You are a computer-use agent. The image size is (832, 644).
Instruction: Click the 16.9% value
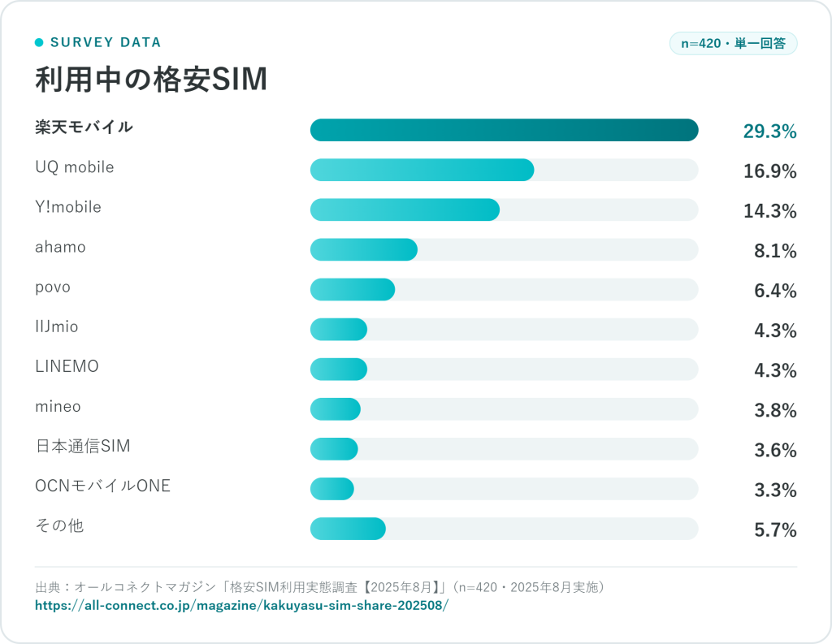click(770, 171)
